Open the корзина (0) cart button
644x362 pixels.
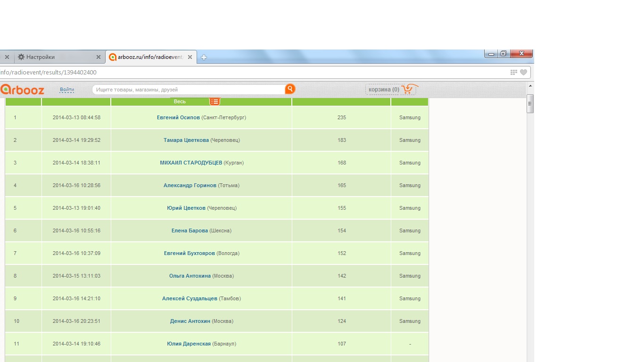tap(391, 89)
